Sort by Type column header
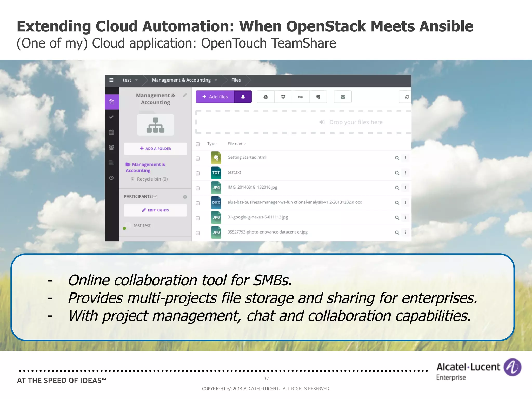The width and height of the screenshot is (532, 399). pyautogui.click(x=212, y=144)
